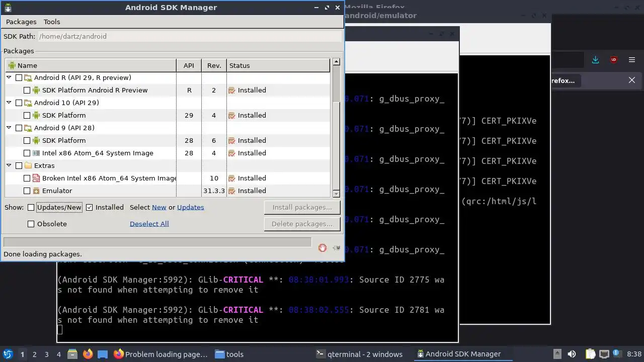Check the Broken Intel x86 Atom_64 System Image checkbox
Screen dimensions: 644x362
click(x=27, y=178)
